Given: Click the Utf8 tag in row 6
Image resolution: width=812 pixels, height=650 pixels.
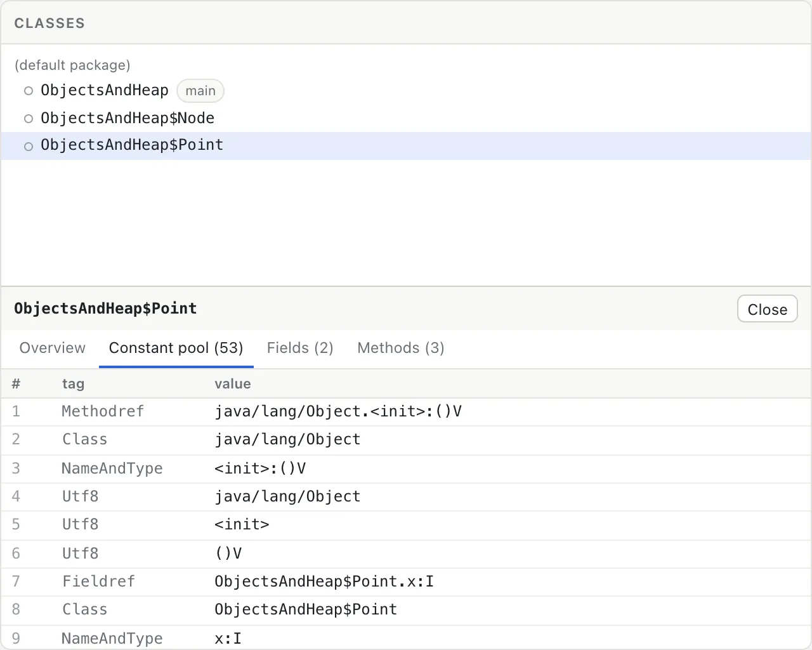Looking at the screenshot, I should [x=80, y=554].
